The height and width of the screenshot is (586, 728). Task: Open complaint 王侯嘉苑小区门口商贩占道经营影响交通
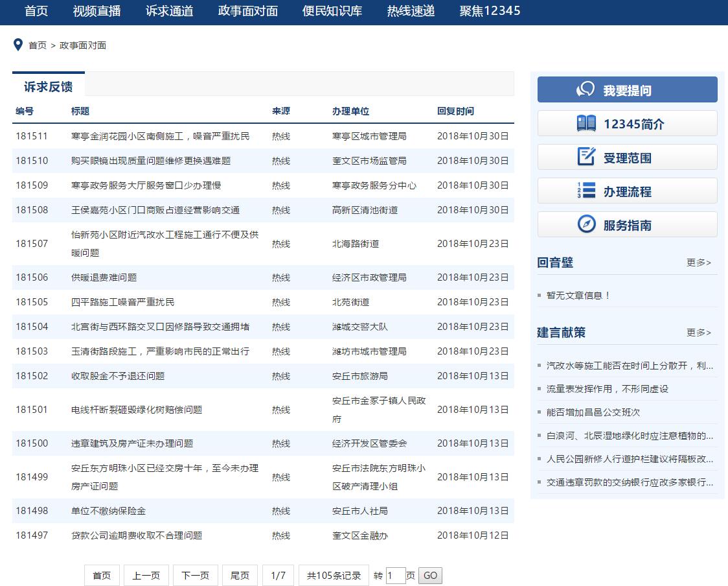click(155, 210)
